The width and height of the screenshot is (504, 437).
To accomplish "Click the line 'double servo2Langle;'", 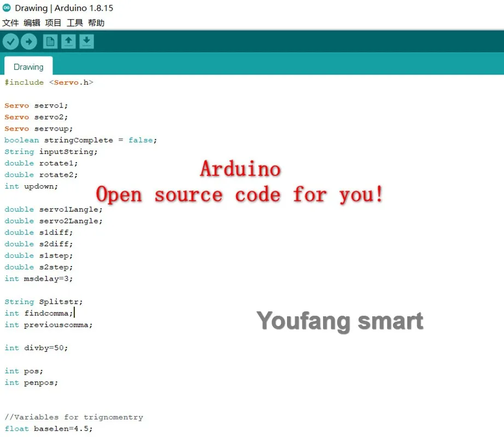I will click(x=54, y=221).
